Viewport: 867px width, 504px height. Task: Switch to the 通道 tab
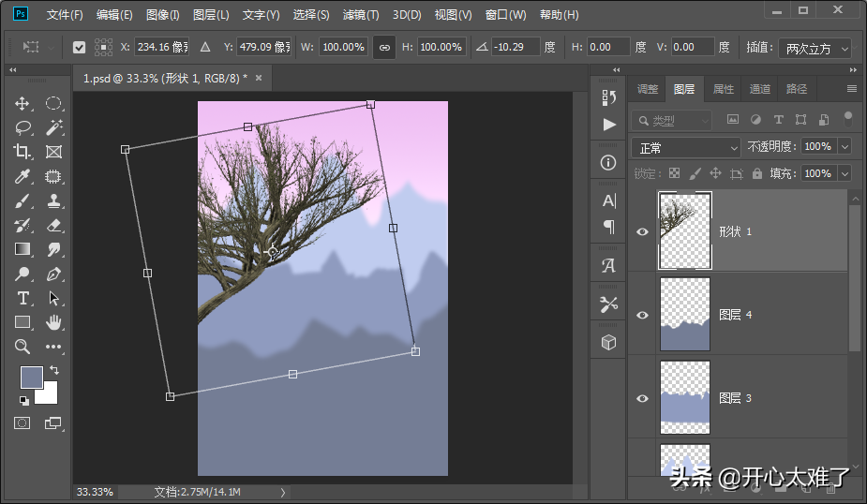click(760, 89)
